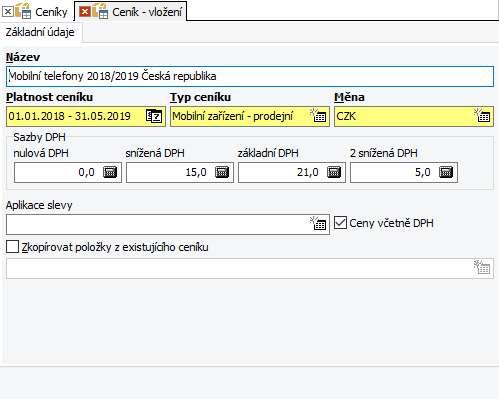Click the Měna label
The image size is (499, 399).
(x=349, y=97)
